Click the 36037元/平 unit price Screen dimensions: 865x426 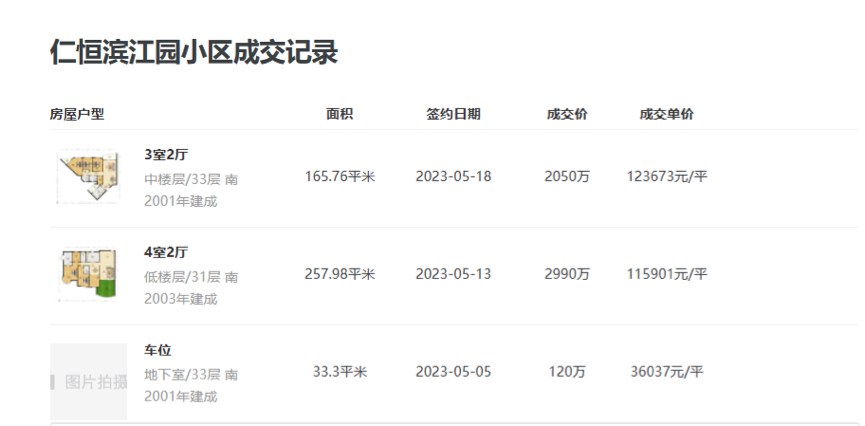(x=667, y=372)
